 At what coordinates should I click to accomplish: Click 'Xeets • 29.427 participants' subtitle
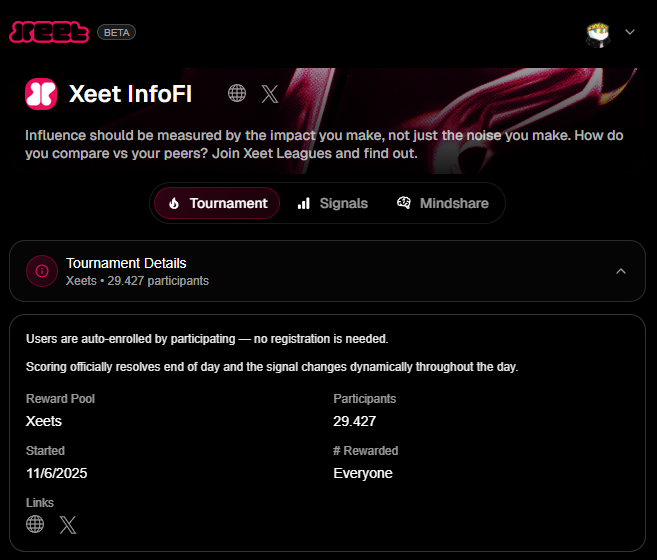pos(137,281)
